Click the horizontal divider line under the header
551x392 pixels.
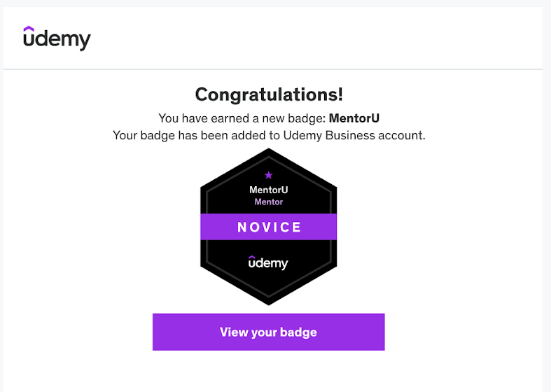pyautogui.click(x=273, y=69)
